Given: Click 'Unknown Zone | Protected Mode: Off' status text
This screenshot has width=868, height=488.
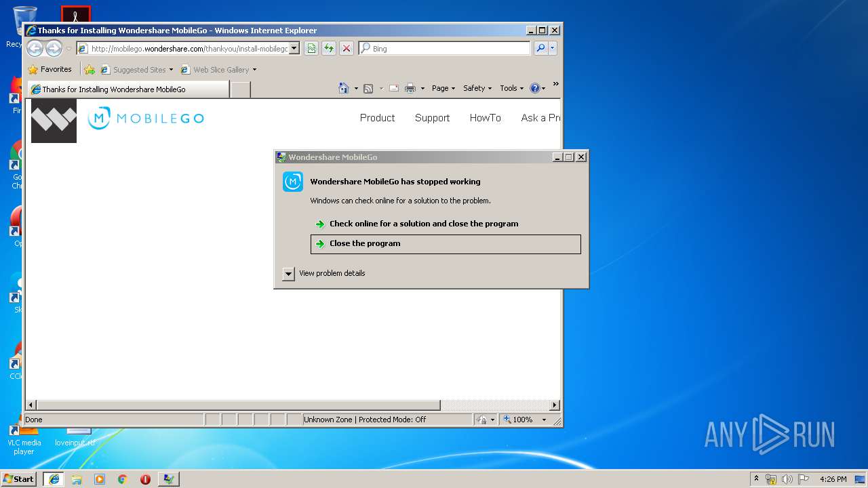Looking at the screenshot, I should coord(365,420).
